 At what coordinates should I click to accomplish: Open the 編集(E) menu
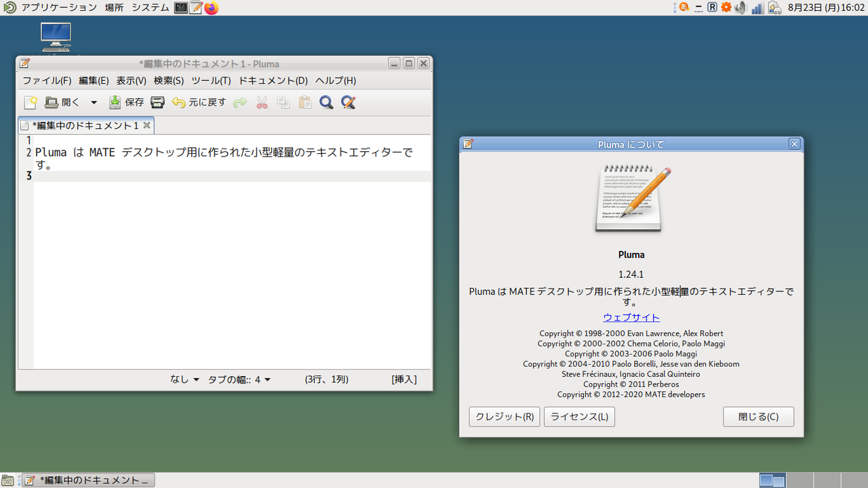[94, 80]
